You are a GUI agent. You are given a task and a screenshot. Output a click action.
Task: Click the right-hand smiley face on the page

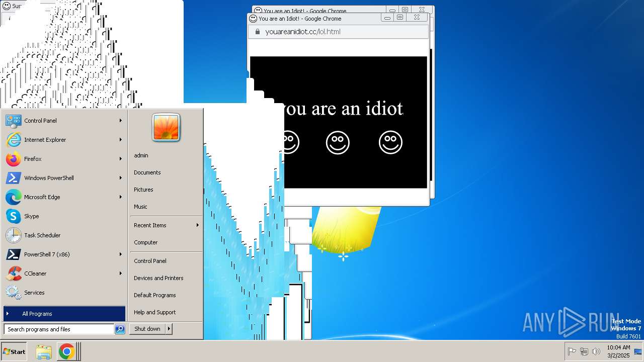click(390, 143)
